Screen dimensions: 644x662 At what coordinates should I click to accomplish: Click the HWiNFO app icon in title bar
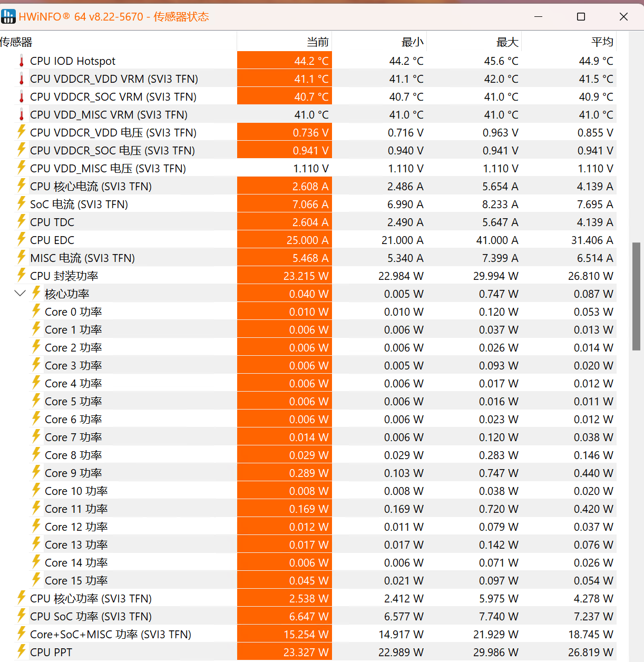coord(8,16)
